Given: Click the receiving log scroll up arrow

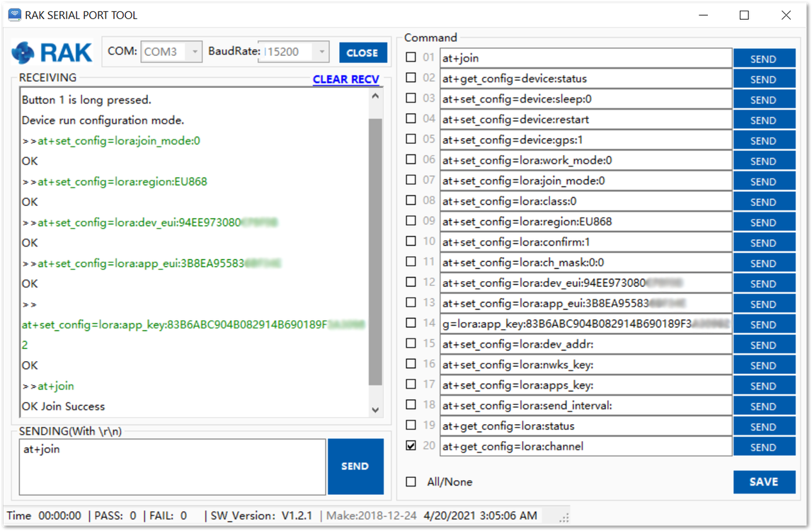Looking at the screenshot, I should [375, 96].
